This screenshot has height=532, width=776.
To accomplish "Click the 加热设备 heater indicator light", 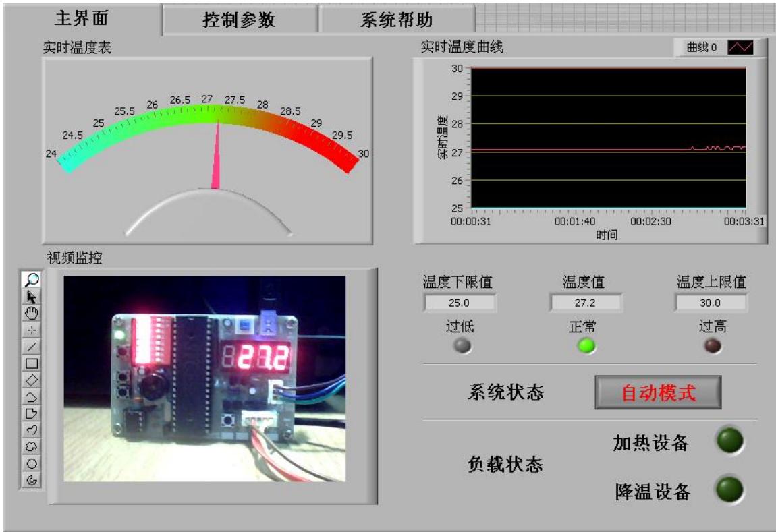I will 729,441.
